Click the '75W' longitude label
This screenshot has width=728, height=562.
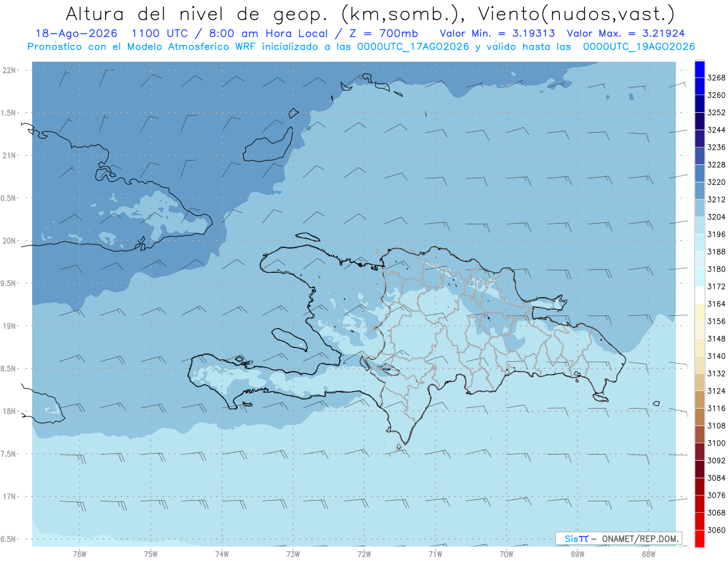click(x=151, y=554)
